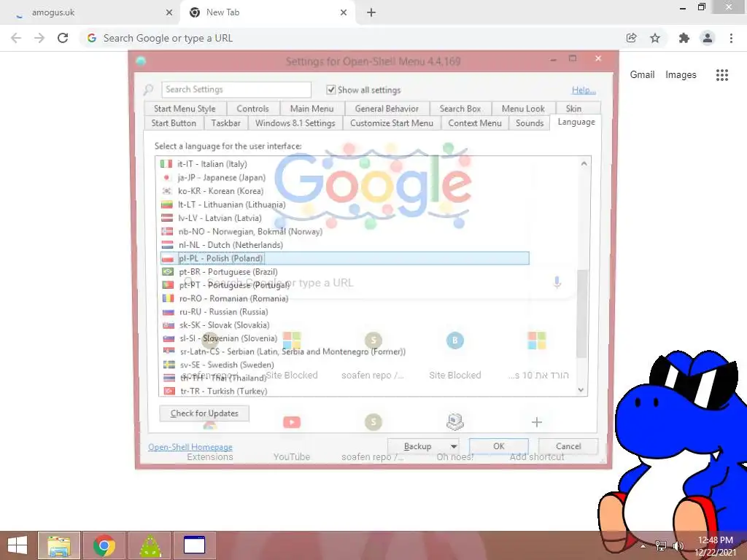Switch to Customize Start Menu tab
Screen dimensions: 747x560
pos(392,122)
